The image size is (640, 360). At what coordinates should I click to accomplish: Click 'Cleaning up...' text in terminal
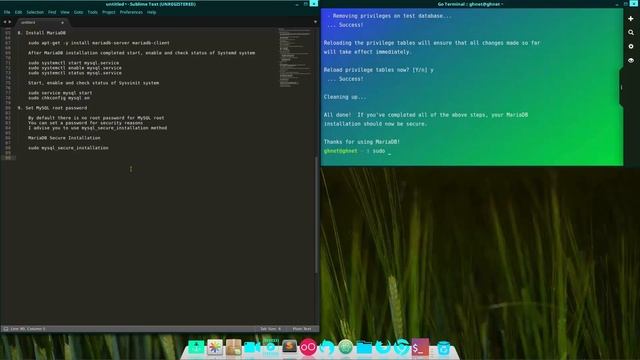[x=345, y=97]
